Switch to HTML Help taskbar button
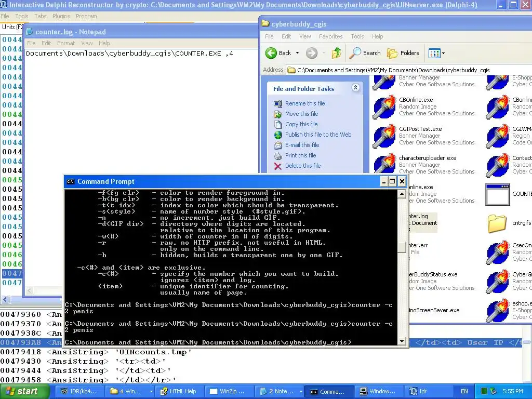Image resolution: width=532 pixels, height=399 pixels. click(x=179, y=391)
